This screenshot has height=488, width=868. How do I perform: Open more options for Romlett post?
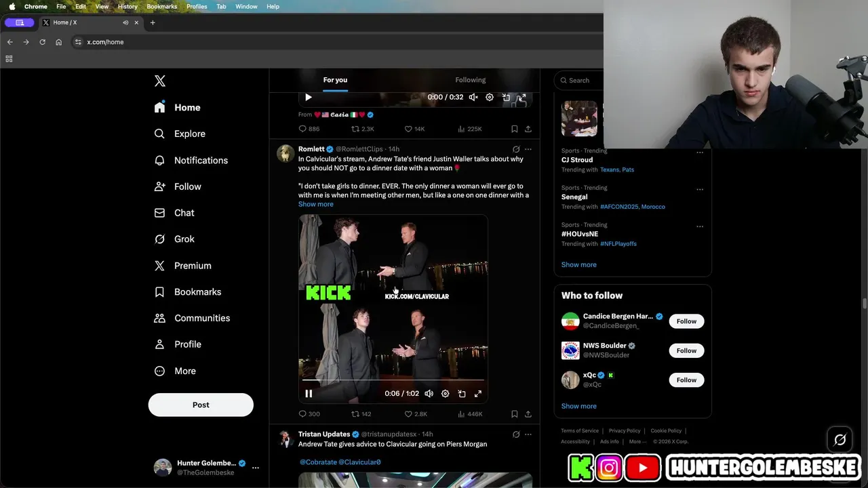click(x=528, y=149)
